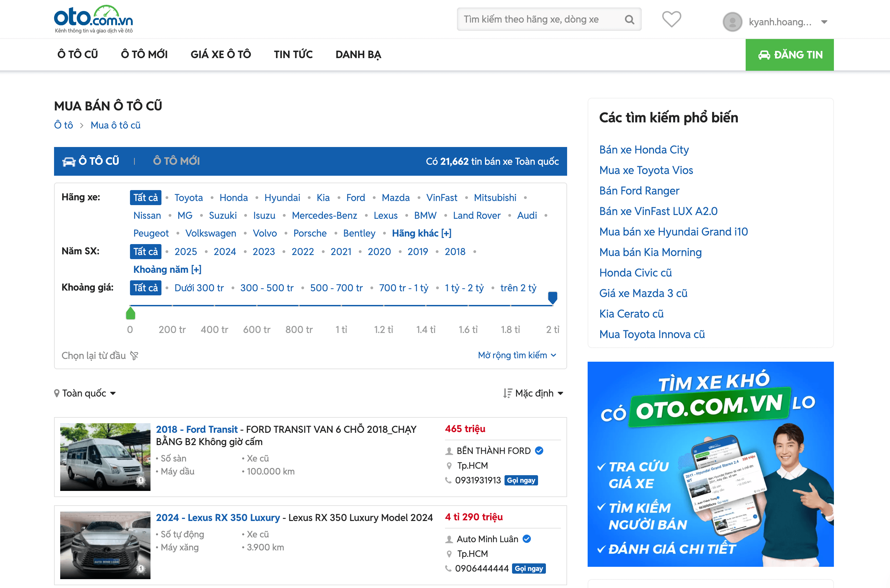The height and width of the screenshot is (588, 890).
Task: Filter by Toyota brand
Action: coord(188,198)
